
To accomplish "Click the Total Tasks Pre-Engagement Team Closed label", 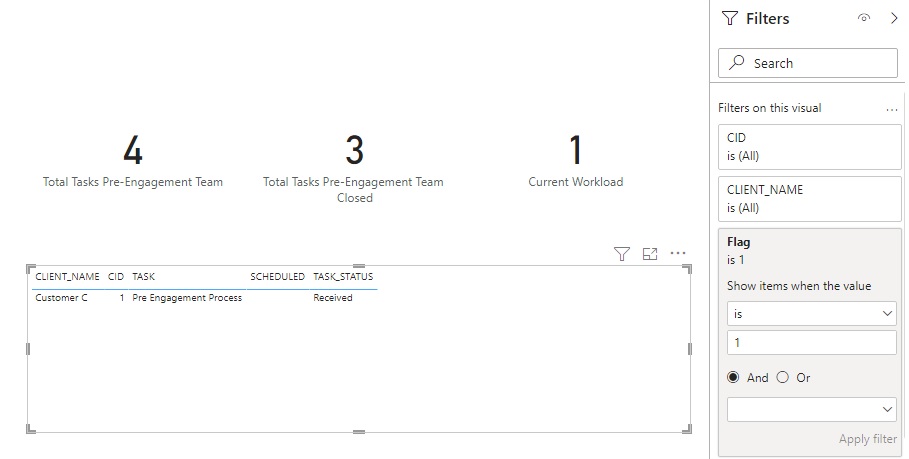I will [x=354, y=190].
